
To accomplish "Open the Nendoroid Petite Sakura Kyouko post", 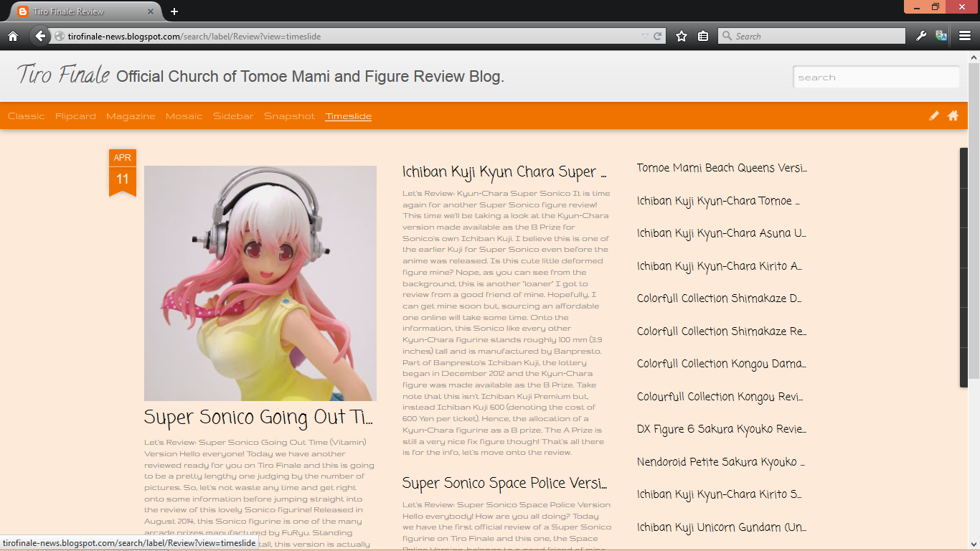I will (721, 463).
